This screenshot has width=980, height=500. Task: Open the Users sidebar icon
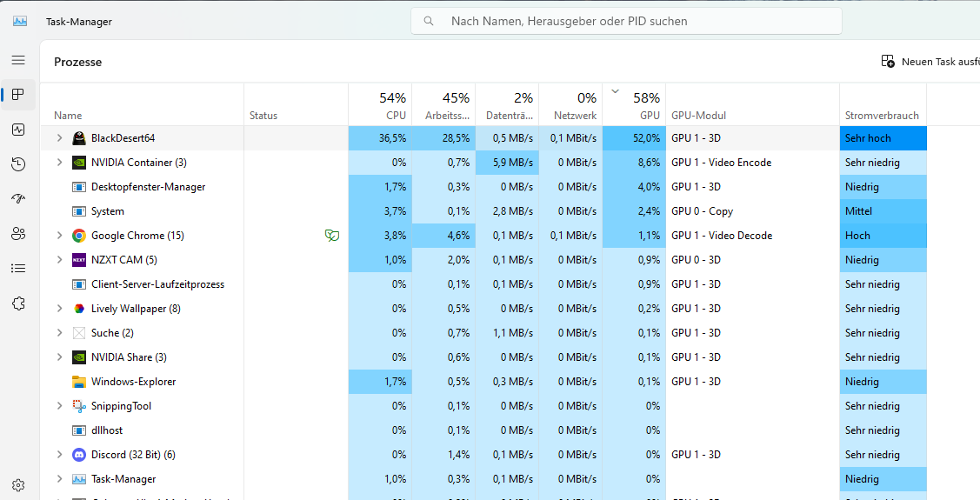tap(18, 234)
